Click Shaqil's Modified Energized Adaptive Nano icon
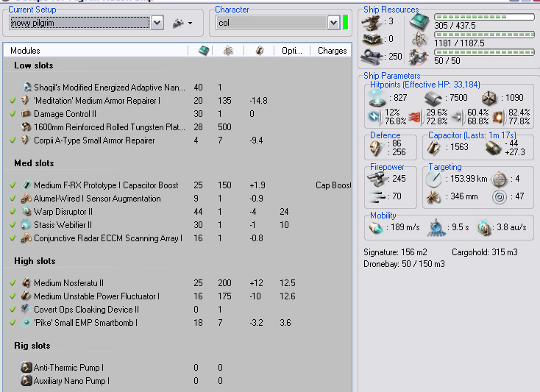 26,87
